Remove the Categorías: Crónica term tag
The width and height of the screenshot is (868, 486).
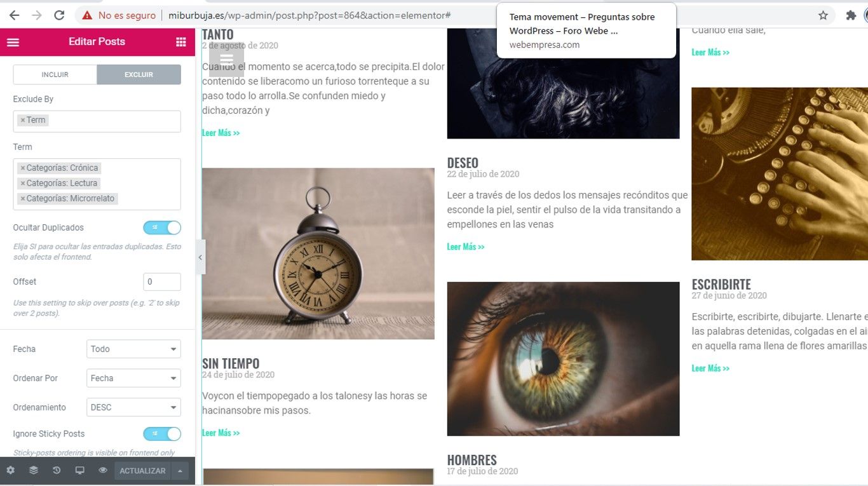click(x=23, y=168)
